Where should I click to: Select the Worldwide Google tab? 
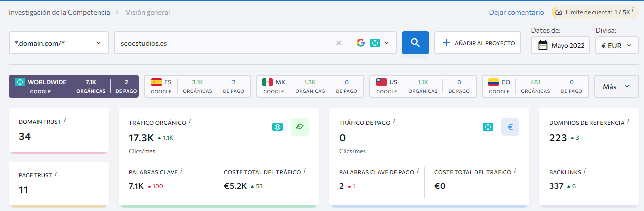tap(74, 86)
